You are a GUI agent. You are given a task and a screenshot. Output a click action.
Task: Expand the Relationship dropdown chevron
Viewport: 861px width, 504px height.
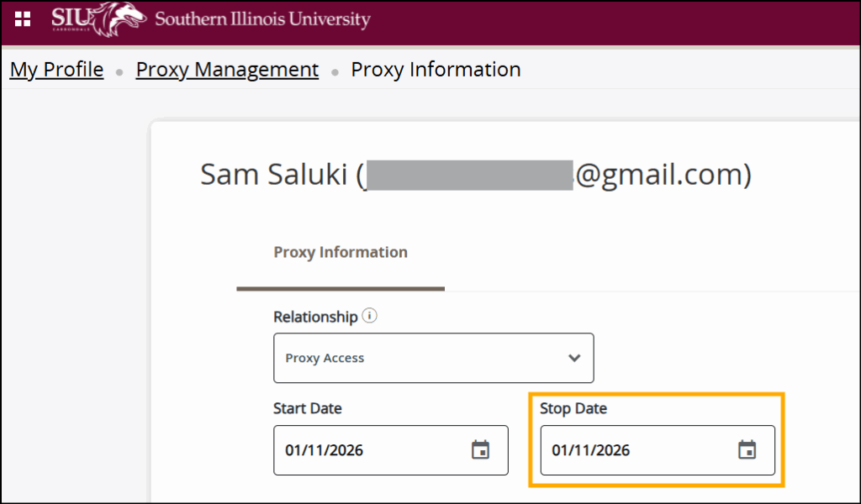tap(574, 358)
